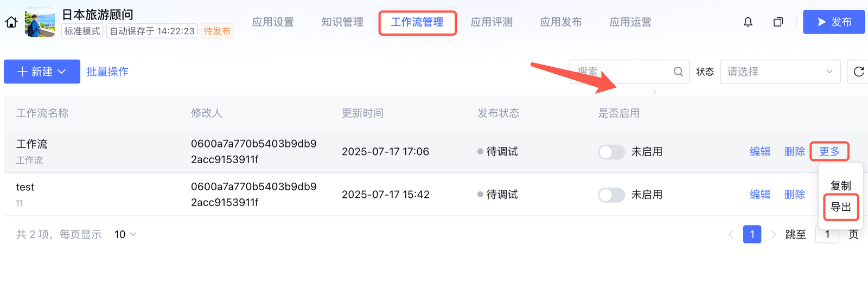Enable the 工作流 workflow toggle
Viewport: 868px width, 296px height.
pyautogui.click(x=611, y=152)
